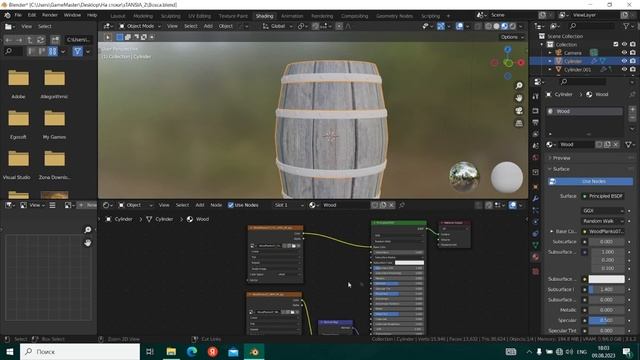Open the Tool properties tab icon
640x360 pixels.
[x=536, y=97]
